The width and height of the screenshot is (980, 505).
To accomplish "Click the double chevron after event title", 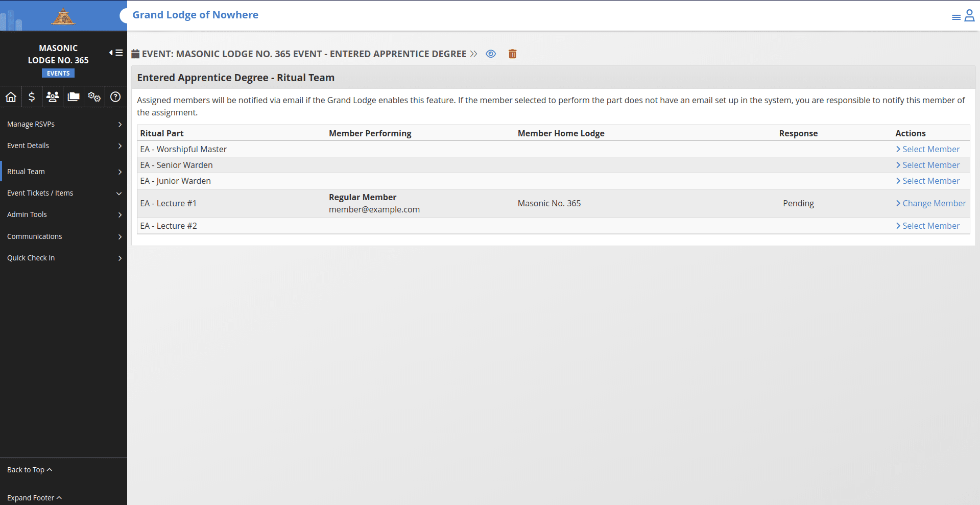I will click(x=474, y=54).
